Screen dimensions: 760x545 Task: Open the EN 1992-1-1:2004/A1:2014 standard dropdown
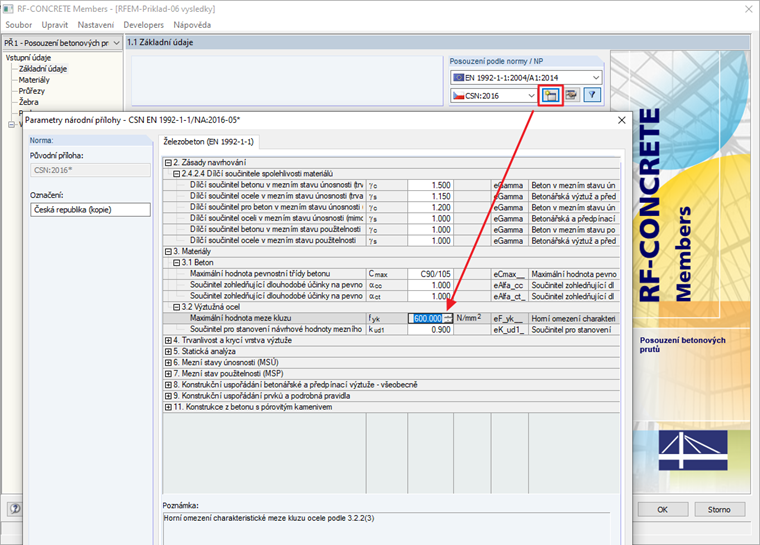coord(526,78)
